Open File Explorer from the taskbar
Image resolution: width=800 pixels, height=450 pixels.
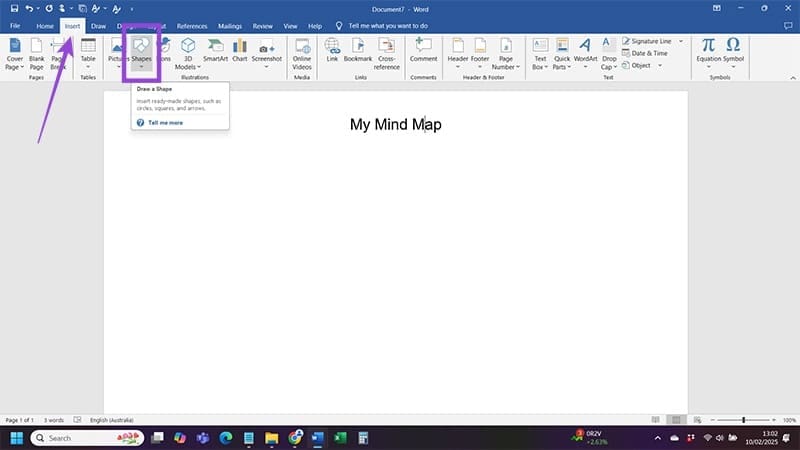[271, 438]
